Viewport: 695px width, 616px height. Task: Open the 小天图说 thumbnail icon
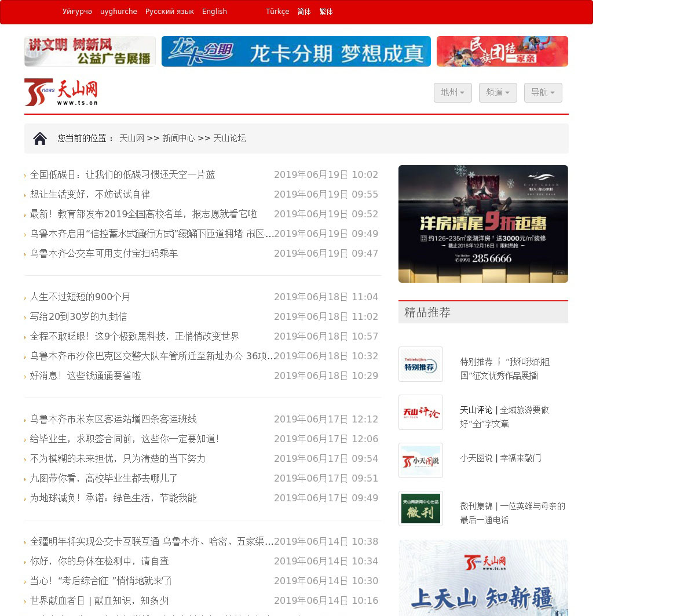420,461
